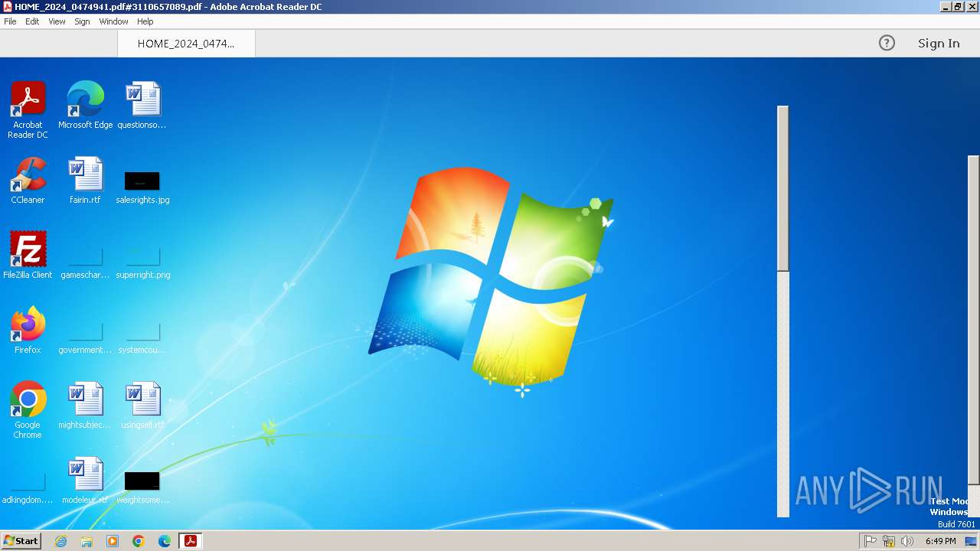Open the View menu

[x=57, y=21]
